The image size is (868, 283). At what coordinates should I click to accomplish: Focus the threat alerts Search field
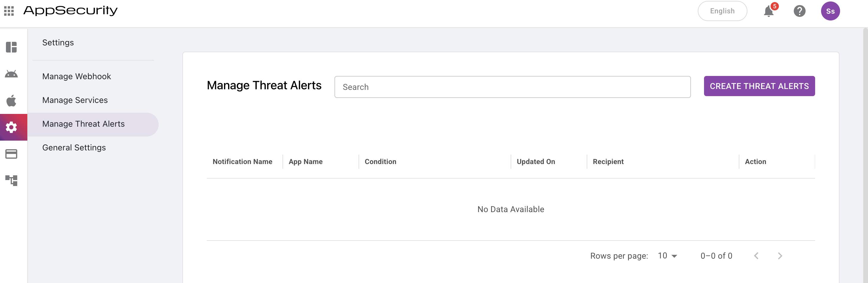512,87
